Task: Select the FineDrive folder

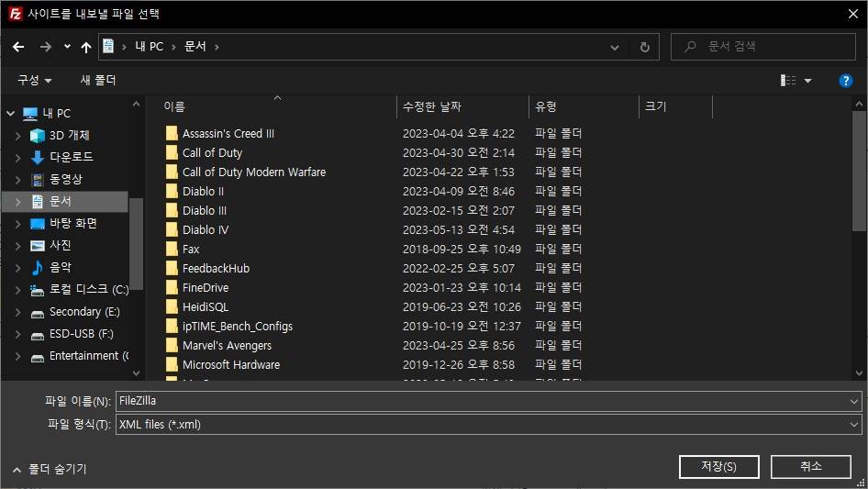Action: [x=206, y=288]
